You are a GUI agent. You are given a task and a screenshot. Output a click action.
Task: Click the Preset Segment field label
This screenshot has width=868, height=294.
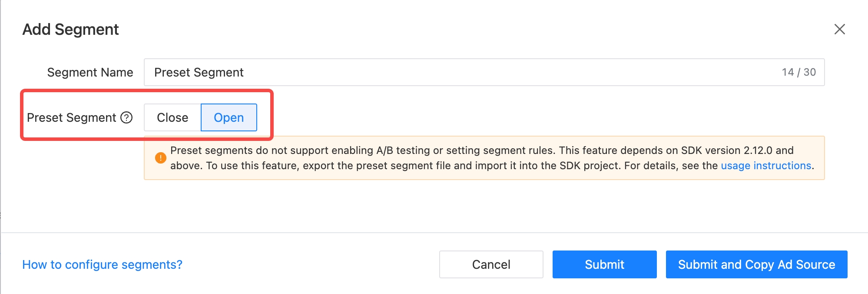point(71,117)
